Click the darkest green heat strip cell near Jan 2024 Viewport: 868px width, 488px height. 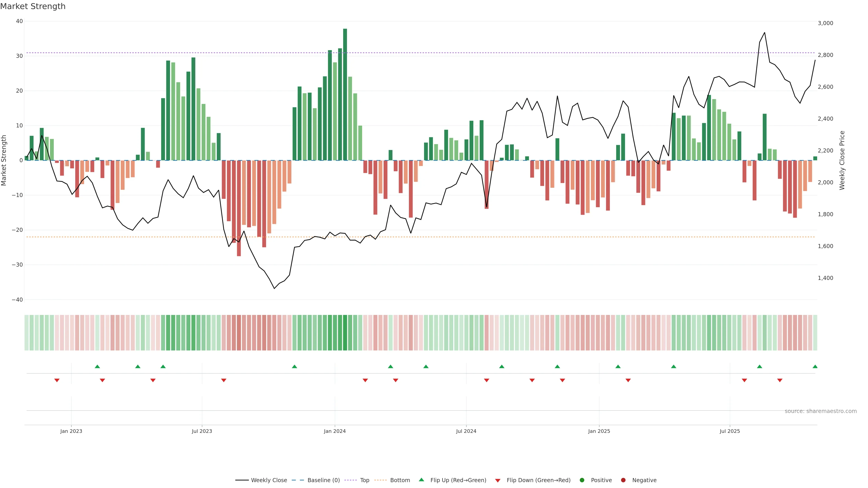345,333
